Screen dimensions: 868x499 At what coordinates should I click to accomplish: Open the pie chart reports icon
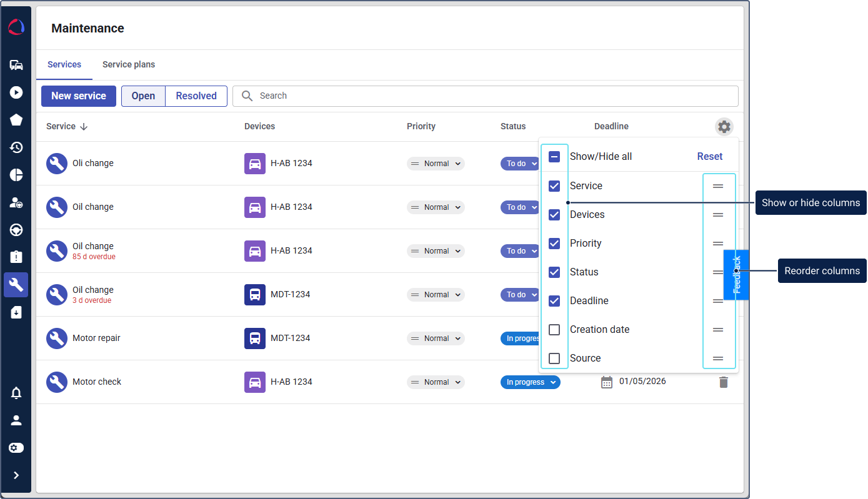[16, 175]
